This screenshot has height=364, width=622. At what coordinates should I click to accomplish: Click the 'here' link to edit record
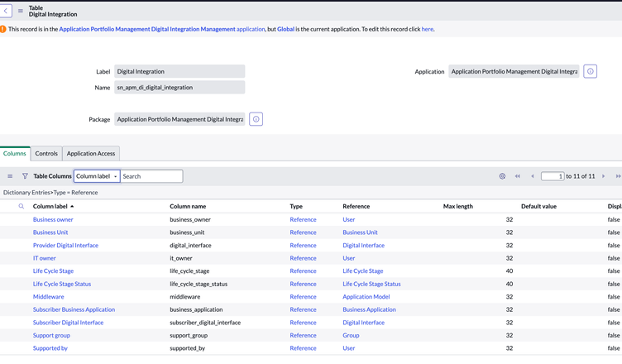[428, 29]
